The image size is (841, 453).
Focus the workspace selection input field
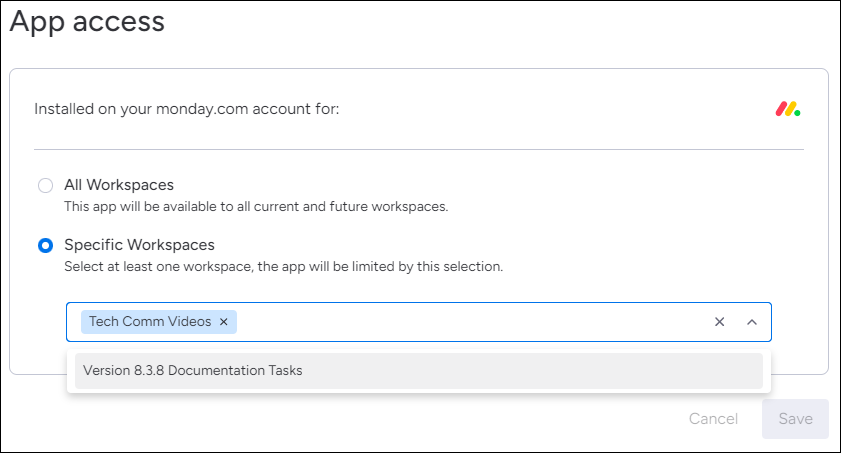[x=418, y=322]
